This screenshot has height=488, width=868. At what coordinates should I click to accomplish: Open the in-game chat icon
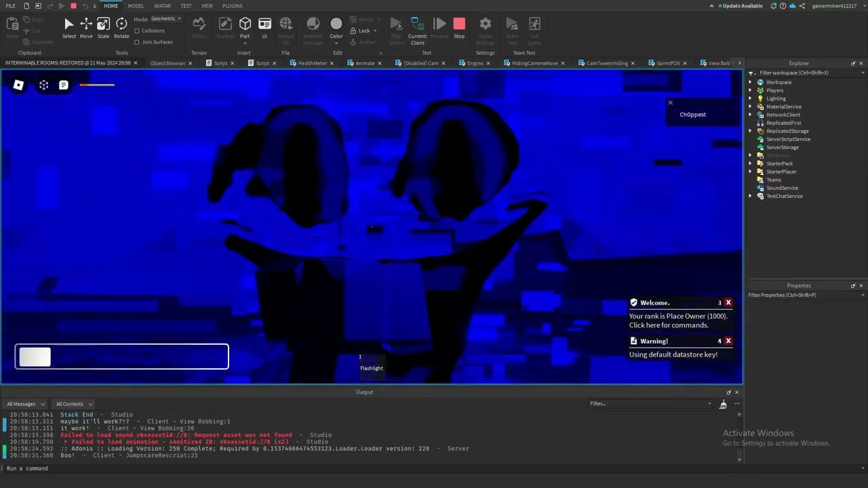(x=63, y=85)
